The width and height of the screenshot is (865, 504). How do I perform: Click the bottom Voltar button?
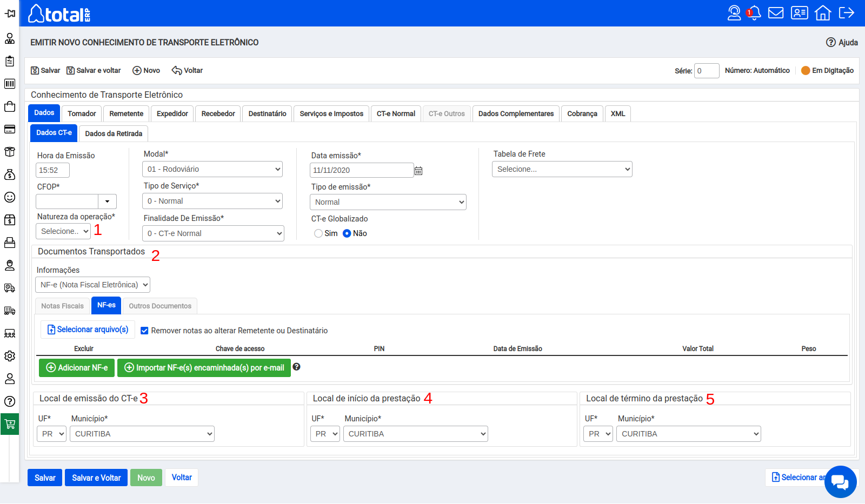click(x=182, y=478)
